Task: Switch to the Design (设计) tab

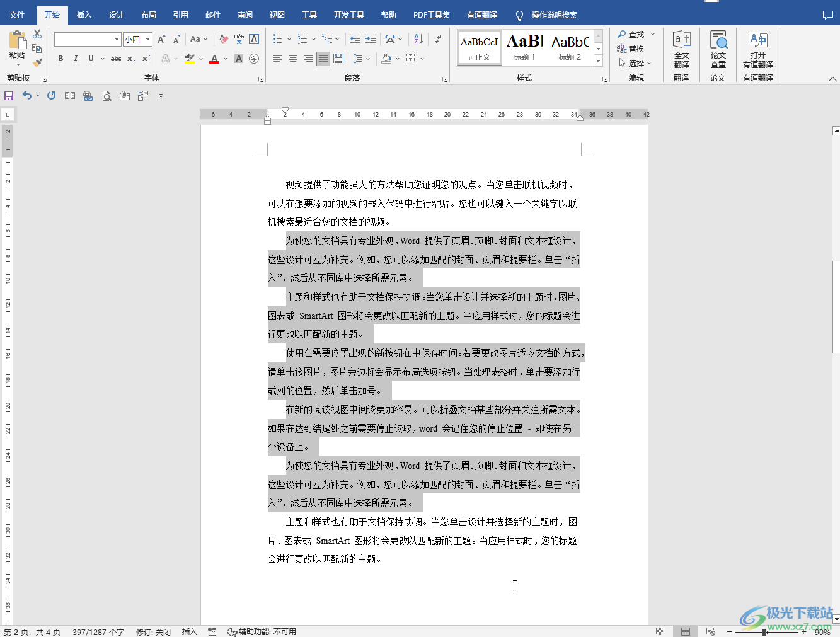Action: click(x=116, y=14)
